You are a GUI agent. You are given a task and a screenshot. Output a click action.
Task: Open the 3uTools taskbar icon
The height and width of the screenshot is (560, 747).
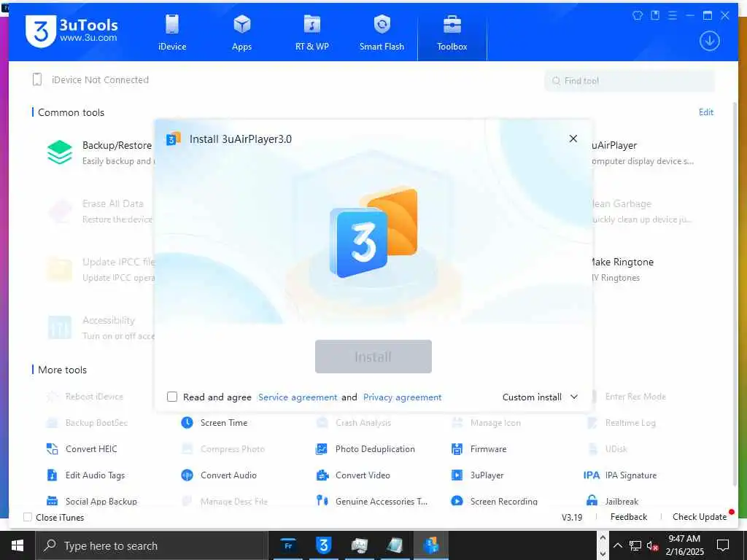pos(323,545)
